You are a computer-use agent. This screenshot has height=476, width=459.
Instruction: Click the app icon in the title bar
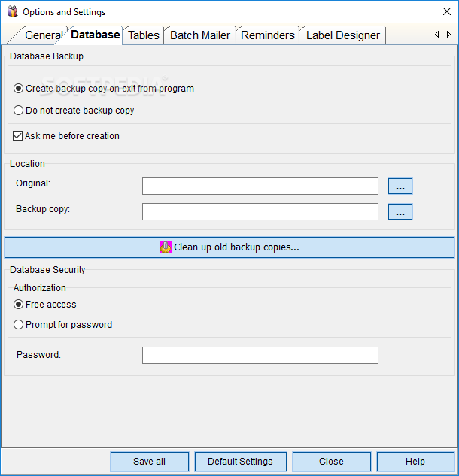tap(13, 11)
